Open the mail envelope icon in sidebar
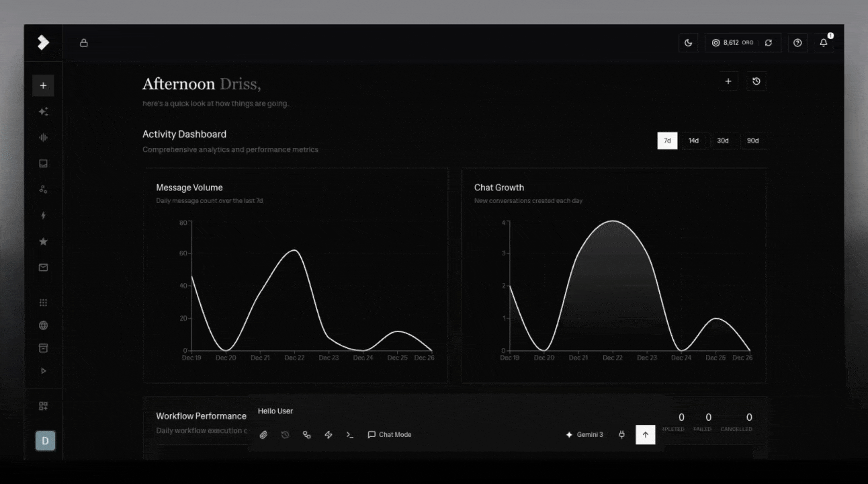Screen dimensions: 868x484 44,268
